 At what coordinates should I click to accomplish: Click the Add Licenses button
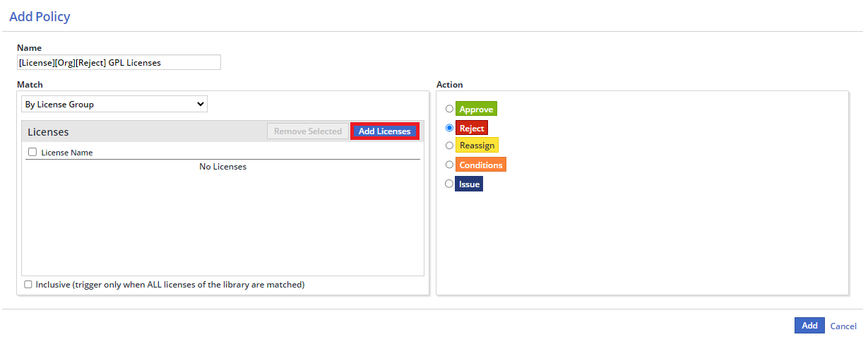click(x=384, y=131)
